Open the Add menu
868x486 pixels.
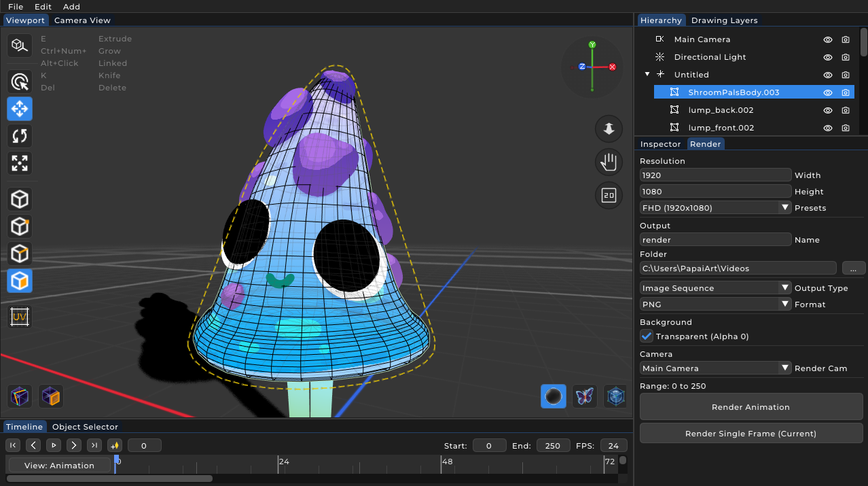[71, 7]
